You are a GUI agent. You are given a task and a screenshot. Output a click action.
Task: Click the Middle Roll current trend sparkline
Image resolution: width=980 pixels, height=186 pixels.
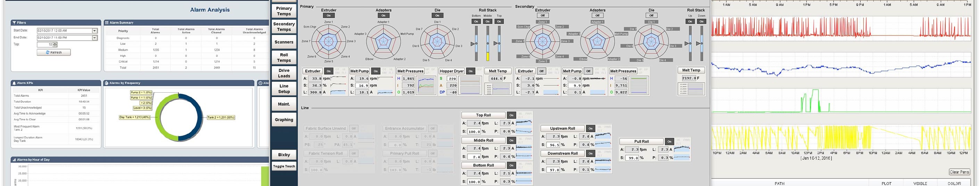click(x=524, y=148)
